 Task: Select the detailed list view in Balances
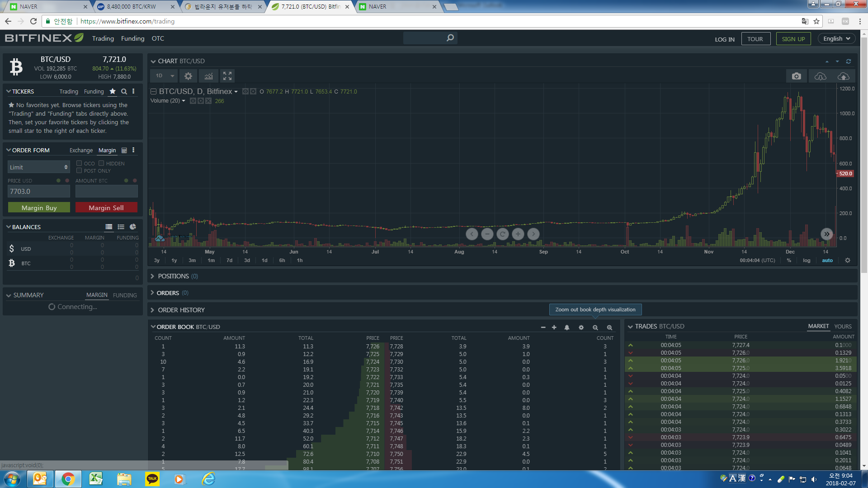tap(109, 227)
